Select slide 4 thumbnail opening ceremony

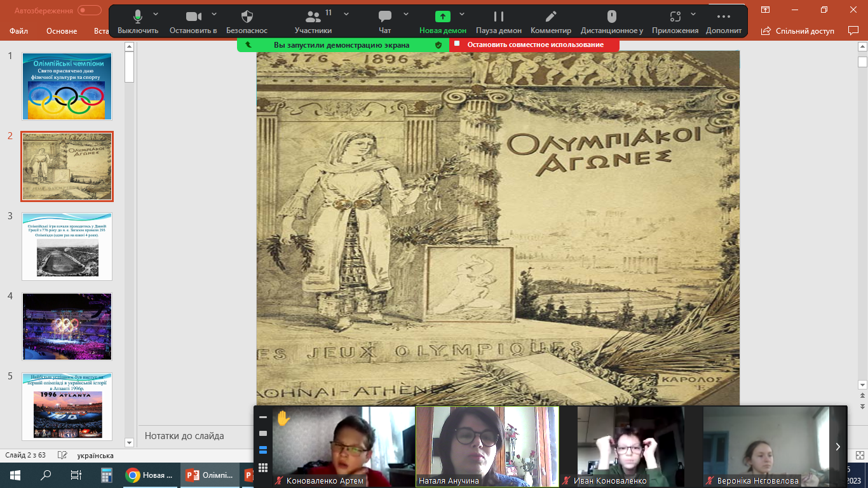[x=67, y=327]
